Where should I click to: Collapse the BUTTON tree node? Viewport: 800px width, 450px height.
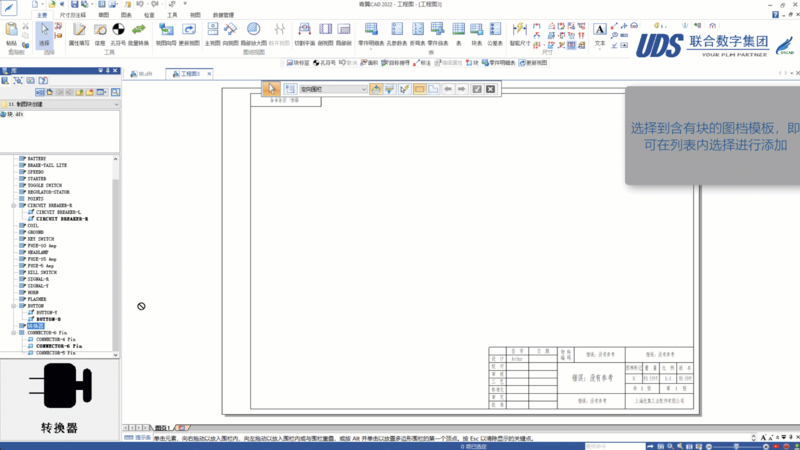click(x=14, y=306)
